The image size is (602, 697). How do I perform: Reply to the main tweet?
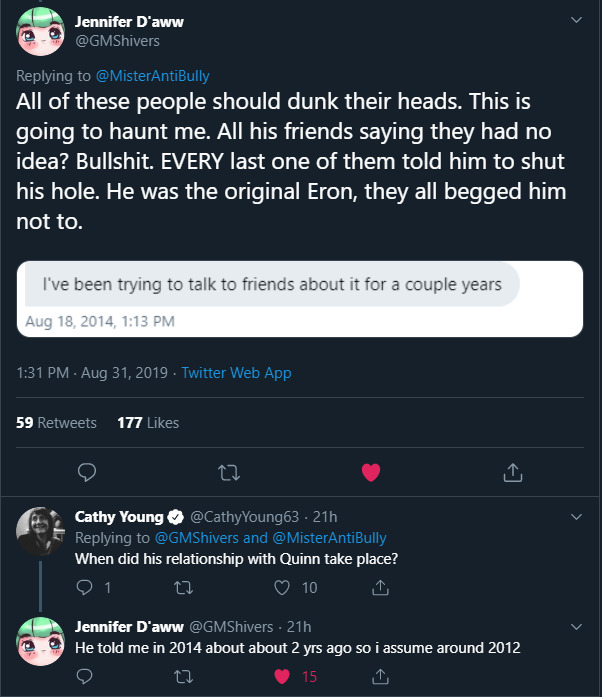point(87,471)
